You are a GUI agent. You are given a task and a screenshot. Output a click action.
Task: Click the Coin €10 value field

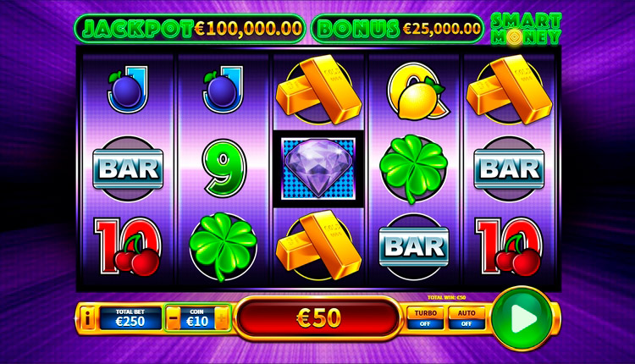(x=197, y=318)
